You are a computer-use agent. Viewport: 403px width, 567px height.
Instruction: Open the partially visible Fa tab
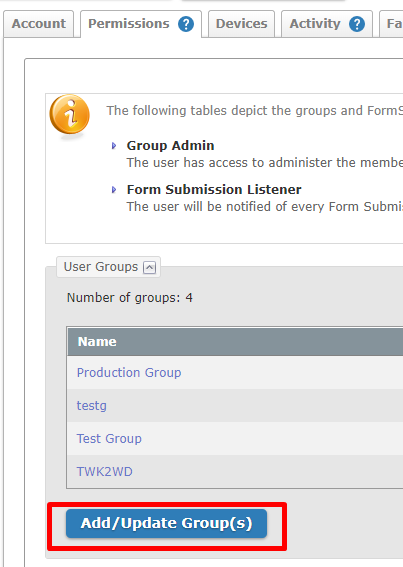tap(391, 24)
